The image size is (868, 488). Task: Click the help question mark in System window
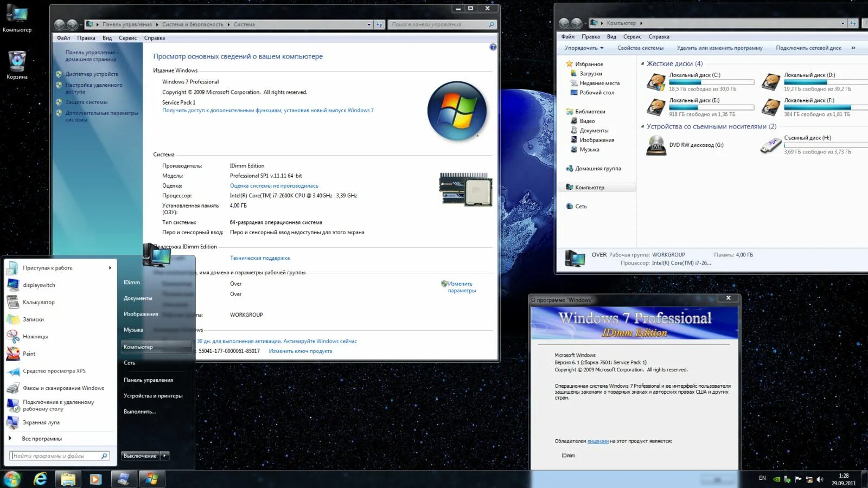point(493,47)
